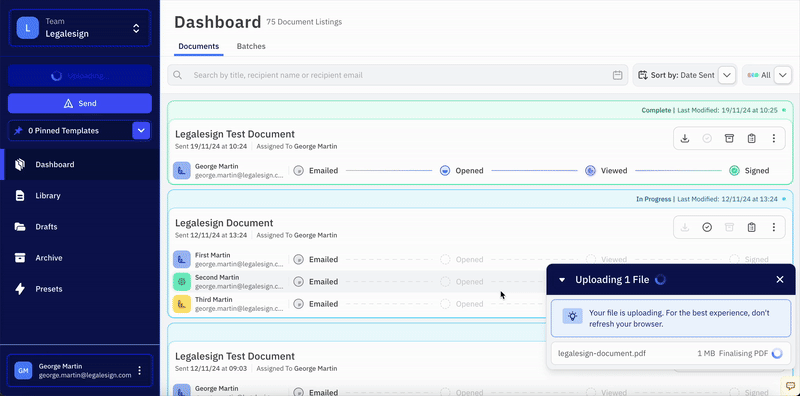Screen dimensions: 800x396
Task: Click the Legalesign team L avatar
Action: pos(27,28)
